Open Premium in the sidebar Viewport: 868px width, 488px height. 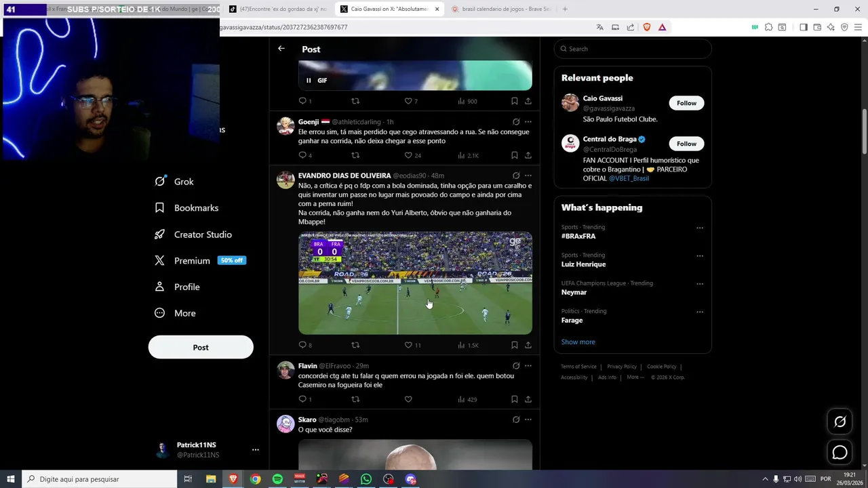pos(199,260)
